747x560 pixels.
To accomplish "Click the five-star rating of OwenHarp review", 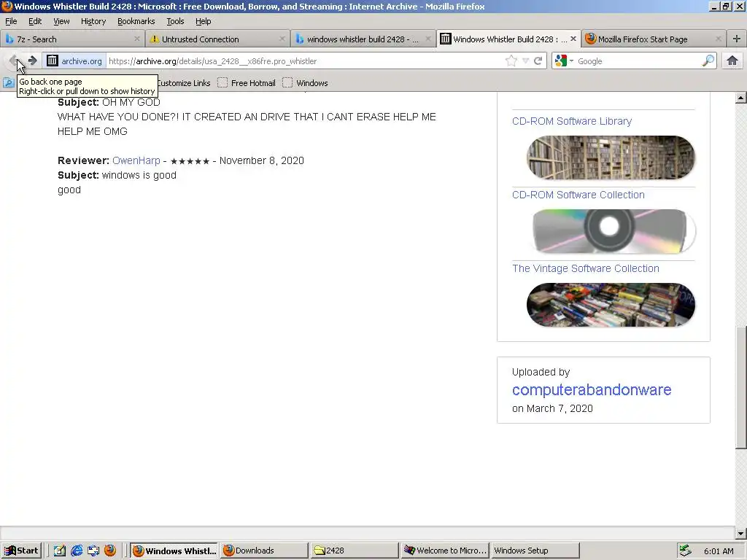I will click(x=190, y=161).
